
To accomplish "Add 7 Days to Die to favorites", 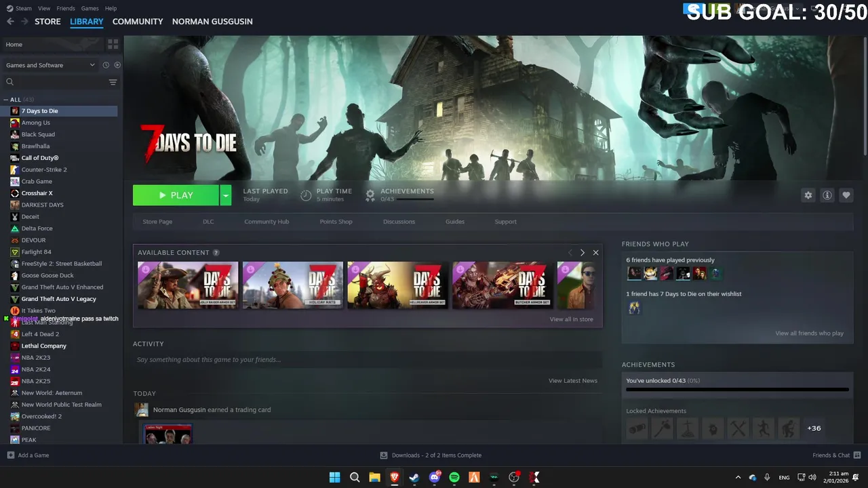I will pyautogui.click(x=846, y=195).
